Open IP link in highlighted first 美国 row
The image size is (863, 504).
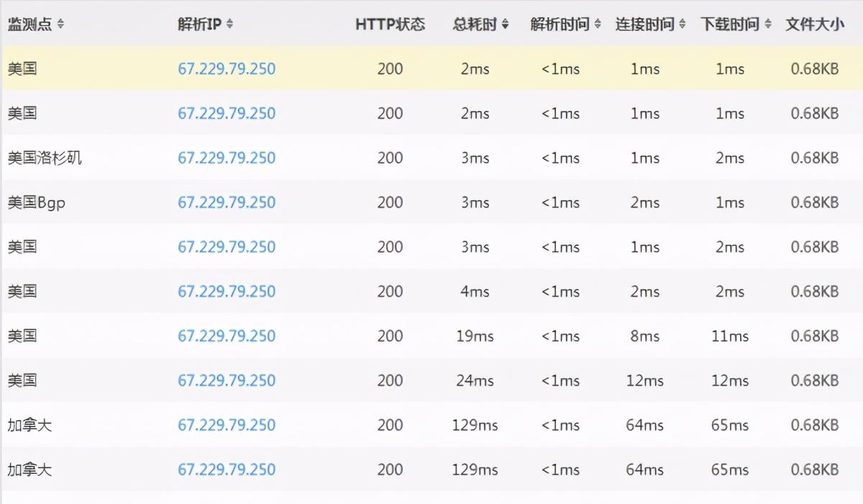(x=227, y=70)
